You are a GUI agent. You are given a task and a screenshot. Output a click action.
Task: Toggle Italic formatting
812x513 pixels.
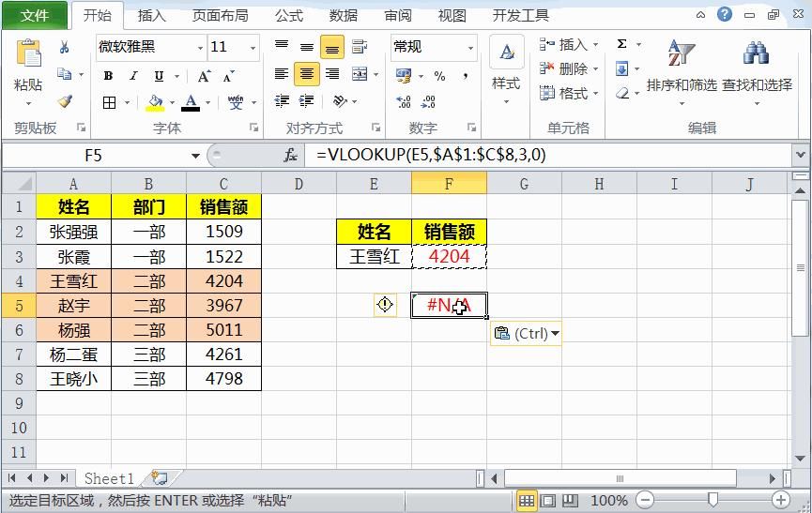coord(133,76)
